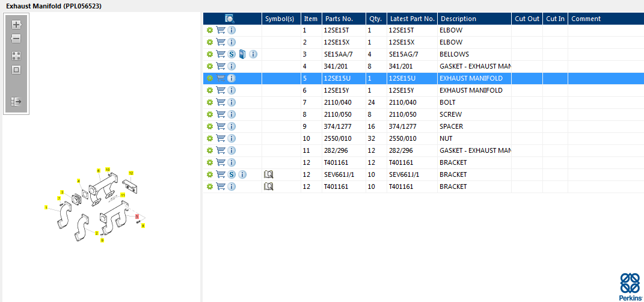Click description cell SCREW
Viewport: 644px width, 302px height.
[450, 114]
